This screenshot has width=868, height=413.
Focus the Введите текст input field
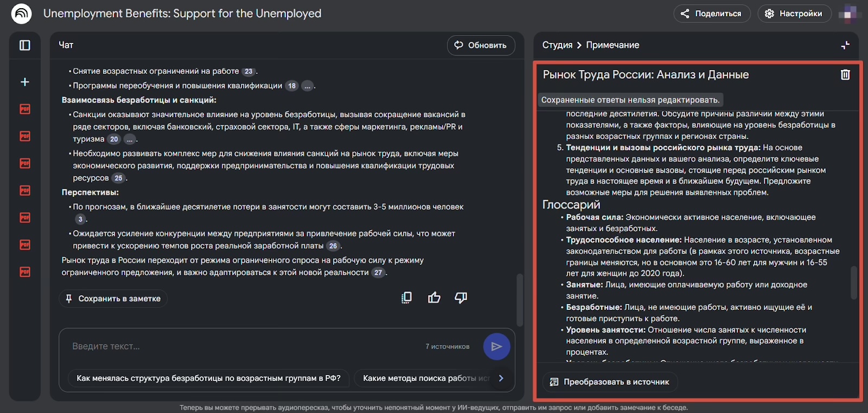coord(244,346)
